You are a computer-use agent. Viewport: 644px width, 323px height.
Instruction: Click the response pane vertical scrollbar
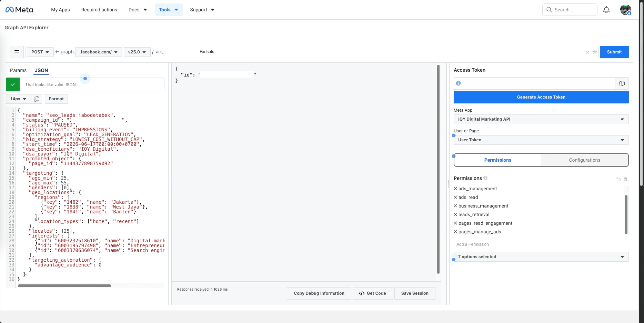coord(438,169)
